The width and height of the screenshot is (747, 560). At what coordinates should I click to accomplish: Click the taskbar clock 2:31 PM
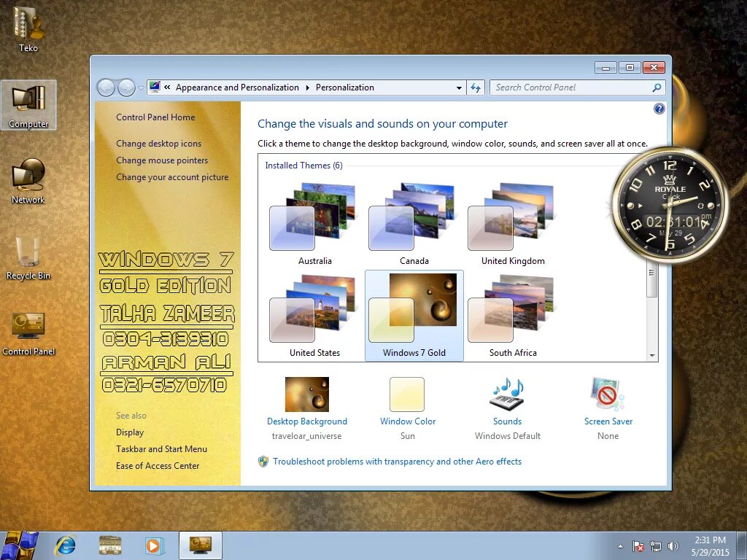[x=710, y=546]
